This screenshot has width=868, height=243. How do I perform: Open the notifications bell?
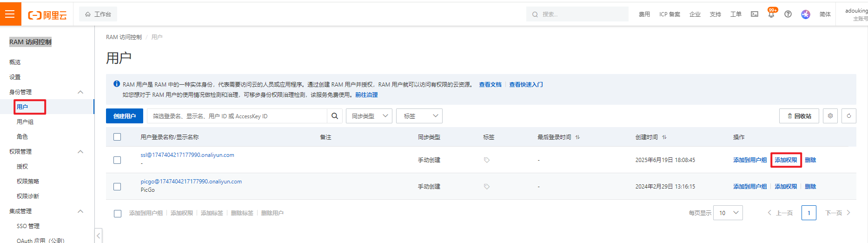[x=771, y=14]
